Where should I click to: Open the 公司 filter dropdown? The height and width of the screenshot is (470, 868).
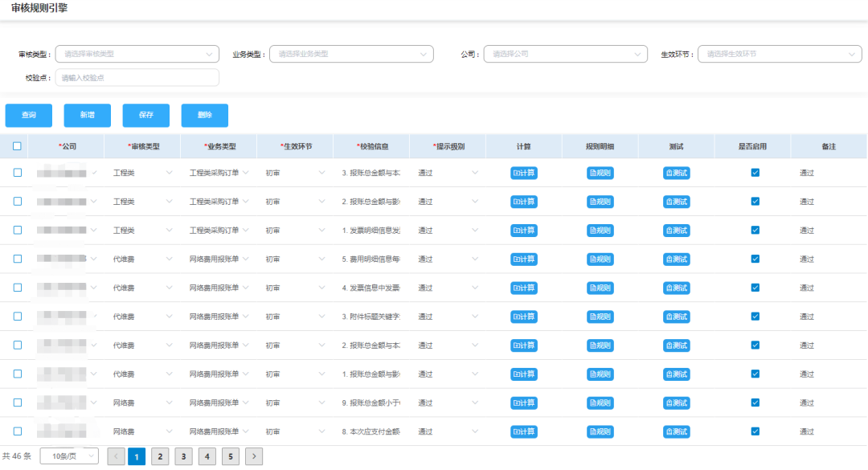coord(565,54)
